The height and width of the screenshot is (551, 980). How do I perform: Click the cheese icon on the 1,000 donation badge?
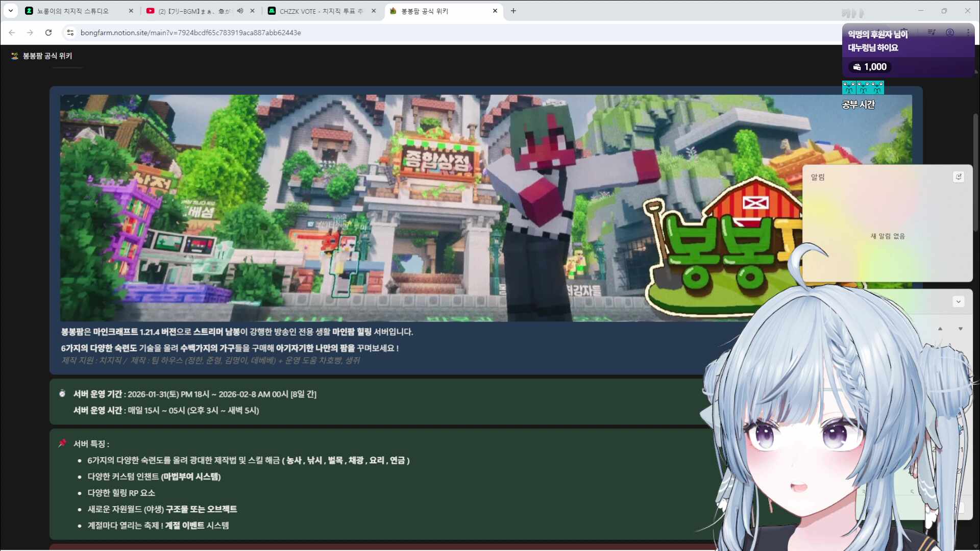point(857,66)
